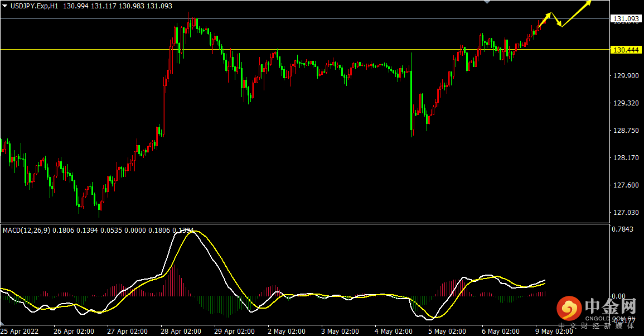Click the OHLC values 130.994 131.117 130.983 131.093

click(x=118, y=6)
